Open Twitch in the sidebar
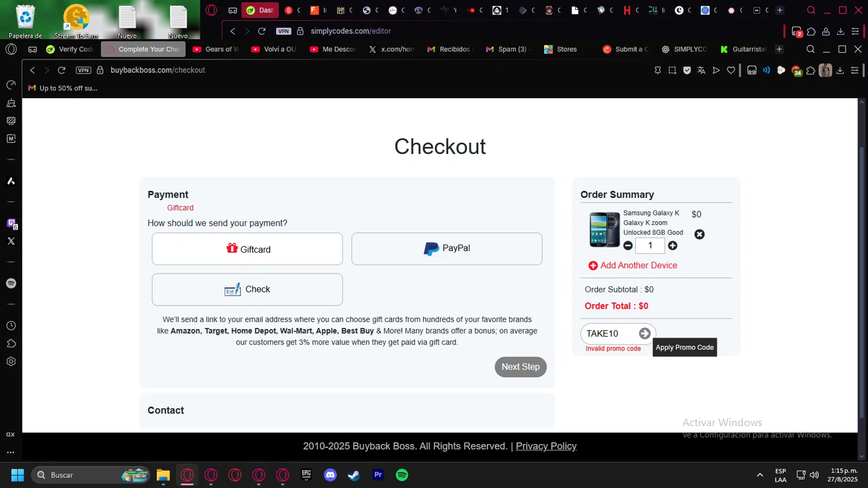The image size is (868, 488). (11, 223)
